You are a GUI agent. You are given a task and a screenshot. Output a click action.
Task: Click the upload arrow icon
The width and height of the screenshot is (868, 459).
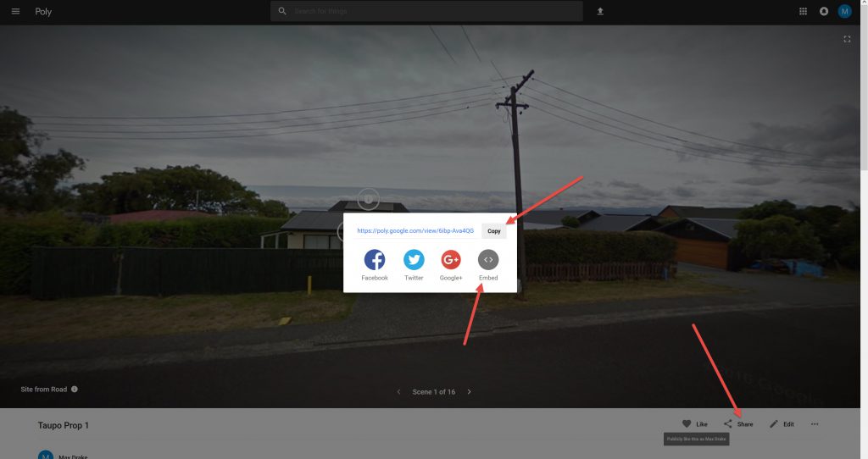tap(600, 11)
